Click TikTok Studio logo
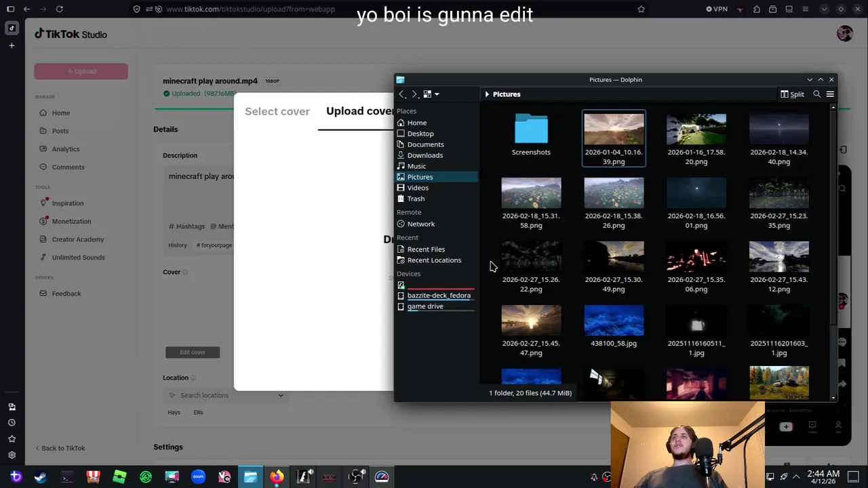Screen dimensions: 868x488 pos(71,35)
